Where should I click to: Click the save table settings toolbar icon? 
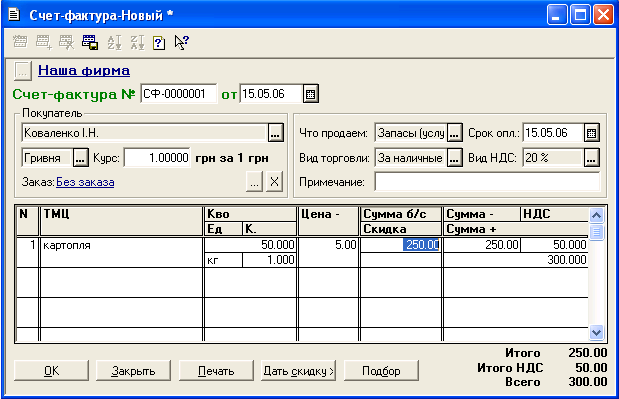click(90, 42)
